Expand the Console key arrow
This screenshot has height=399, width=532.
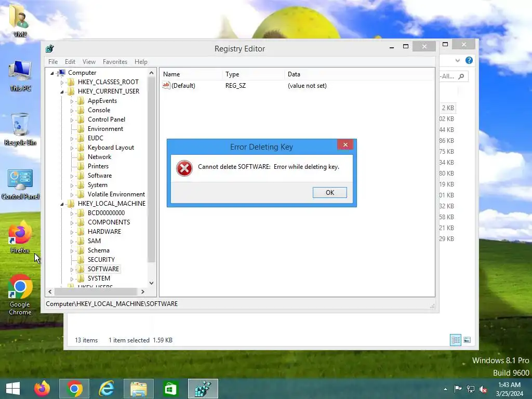[72, 111]
